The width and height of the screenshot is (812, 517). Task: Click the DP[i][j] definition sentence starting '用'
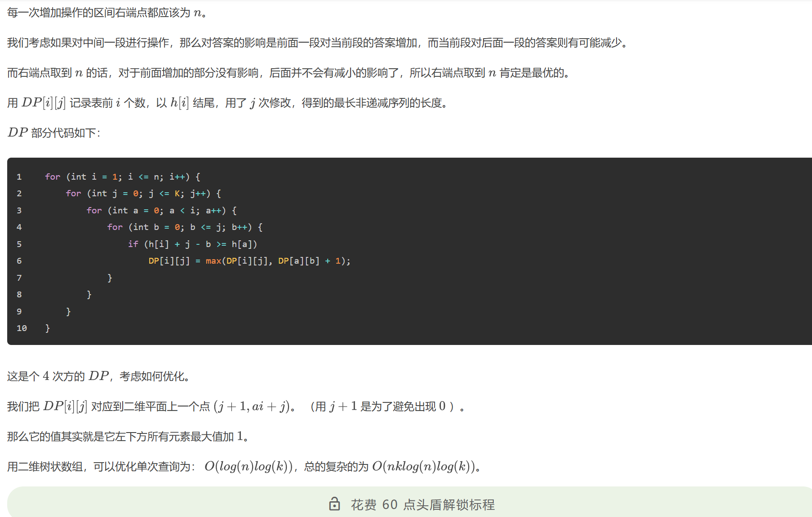coord(227,103)
